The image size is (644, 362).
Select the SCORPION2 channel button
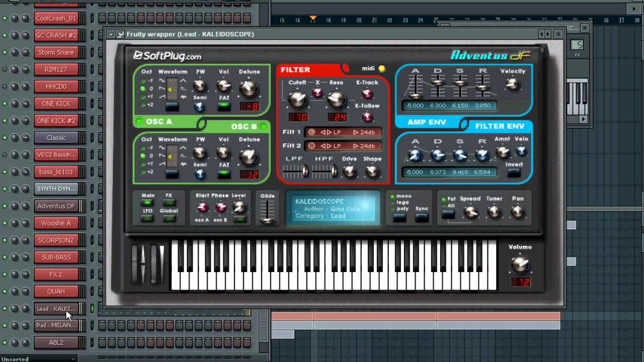[x=56, y=240]
